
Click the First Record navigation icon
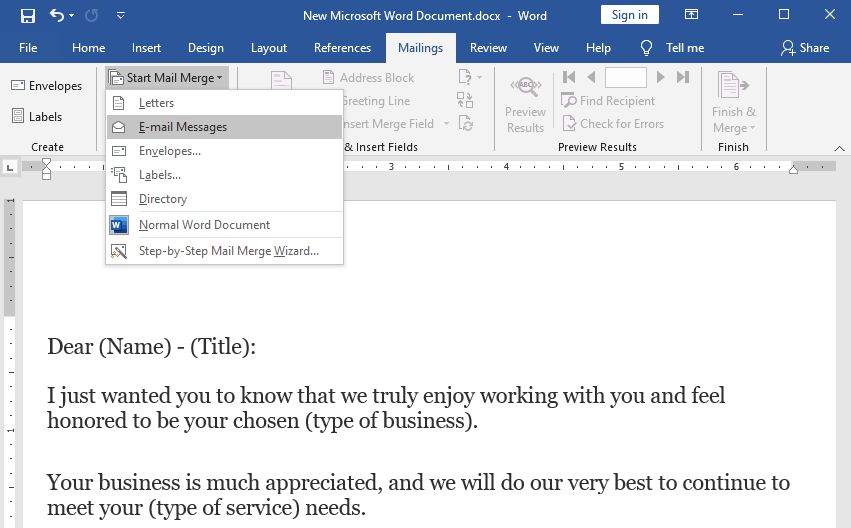pos(569,77)
